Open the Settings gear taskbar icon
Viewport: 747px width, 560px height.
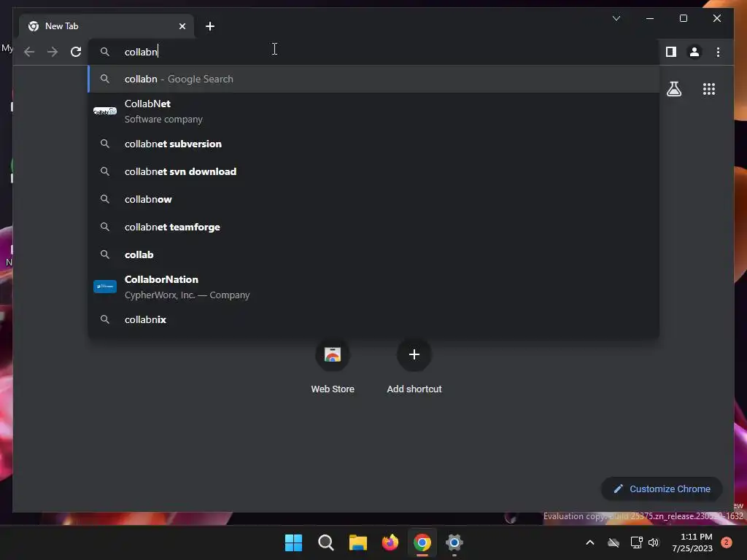point(454,542)
